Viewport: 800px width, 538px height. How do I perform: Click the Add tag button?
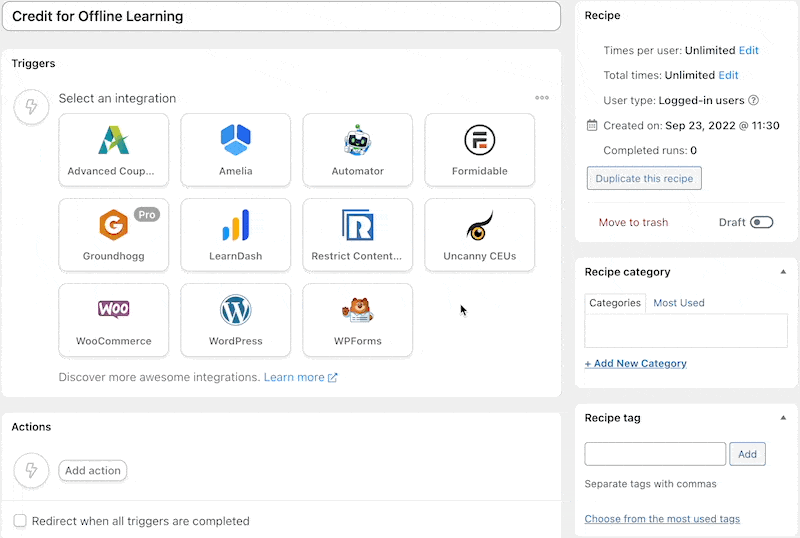[747, 454]
